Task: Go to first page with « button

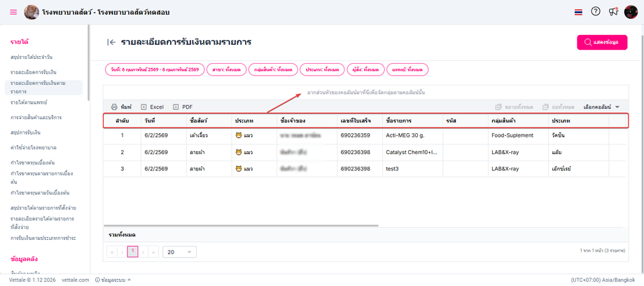Action: 112,252
